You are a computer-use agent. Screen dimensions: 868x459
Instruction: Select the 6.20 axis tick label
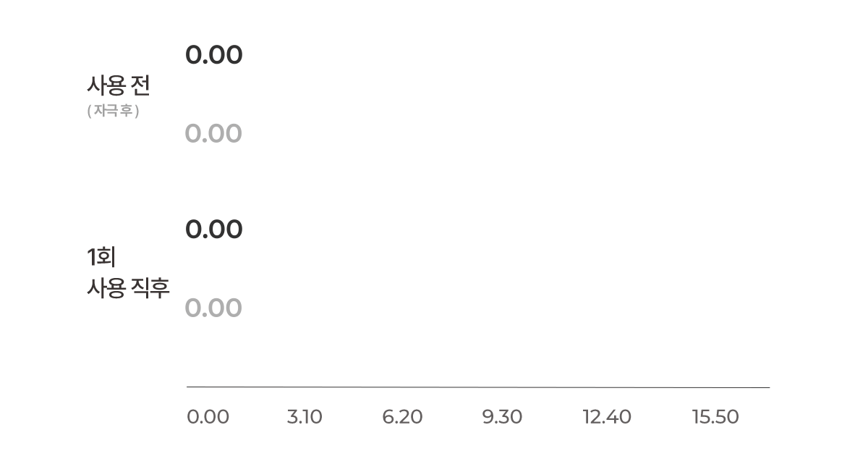click(402, 417)
